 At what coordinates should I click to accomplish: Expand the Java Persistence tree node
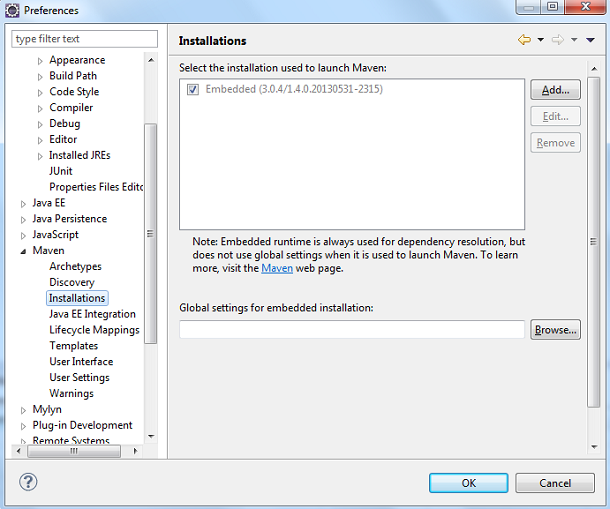point(23,220)
